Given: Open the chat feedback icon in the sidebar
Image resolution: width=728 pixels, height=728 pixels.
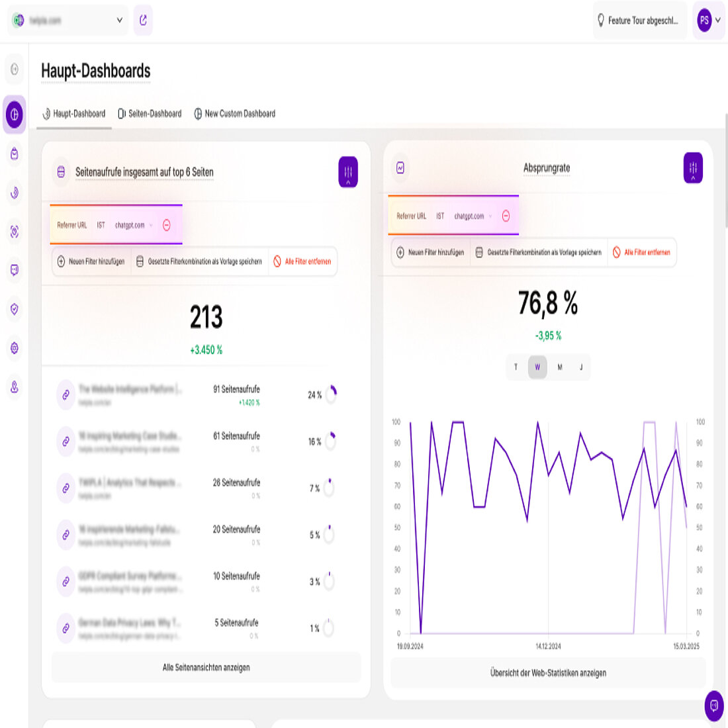Looking at the screenshot, I should 13,270.
